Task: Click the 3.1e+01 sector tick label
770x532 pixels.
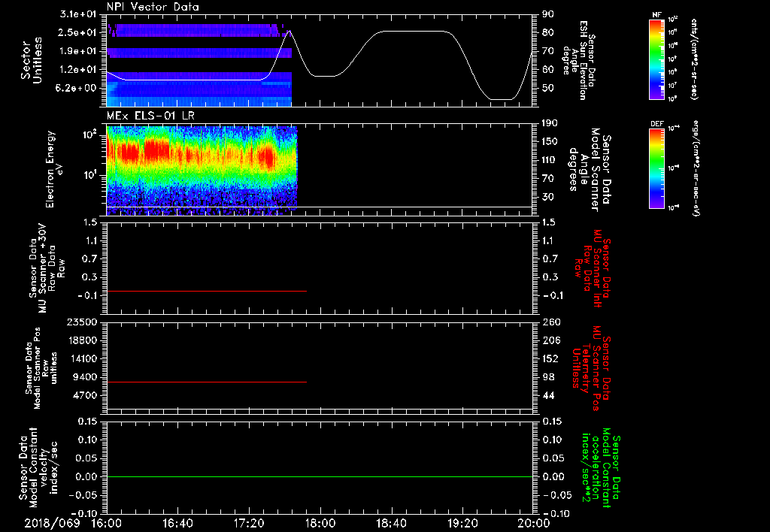Action: point(77,14)
